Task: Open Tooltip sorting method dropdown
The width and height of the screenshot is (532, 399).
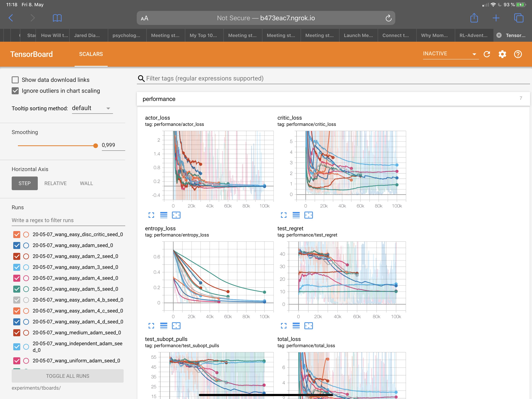Action: (92, 108)
